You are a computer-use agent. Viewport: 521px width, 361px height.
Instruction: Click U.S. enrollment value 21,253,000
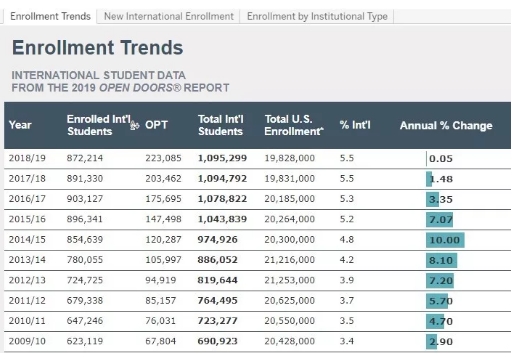point(289,280)
